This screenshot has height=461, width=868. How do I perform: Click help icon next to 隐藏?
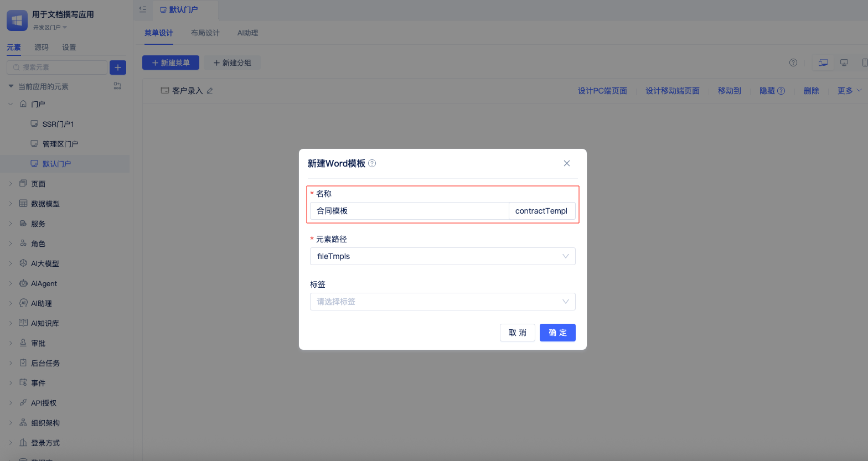pyautogui.click(x=781, y=91)
